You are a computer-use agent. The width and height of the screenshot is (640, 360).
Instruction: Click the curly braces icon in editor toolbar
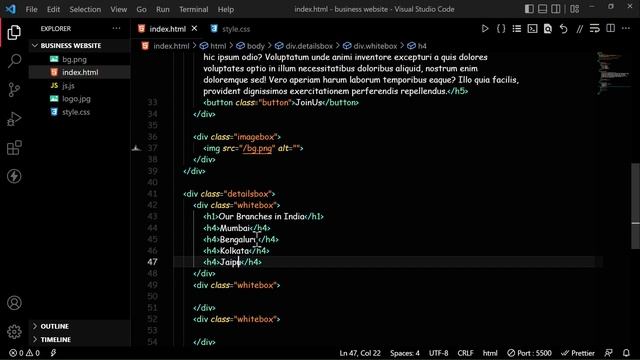pyautogui.click(x=501, y=29)
